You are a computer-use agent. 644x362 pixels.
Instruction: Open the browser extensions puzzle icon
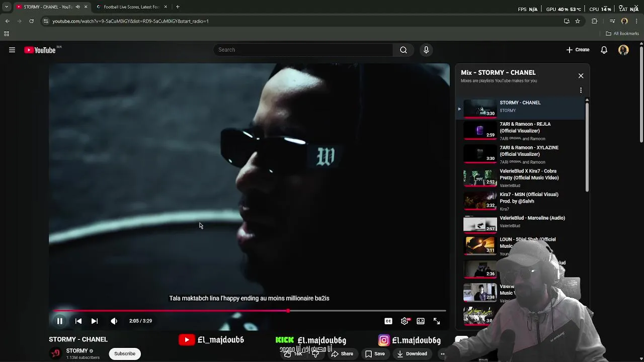[595, 21]
